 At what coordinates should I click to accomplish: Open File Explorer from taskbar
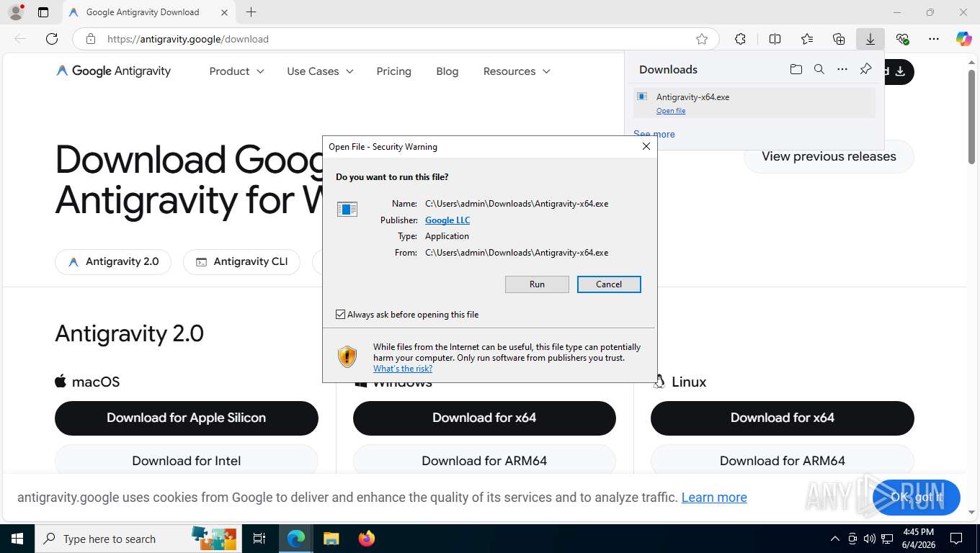(x=331, y=539)
